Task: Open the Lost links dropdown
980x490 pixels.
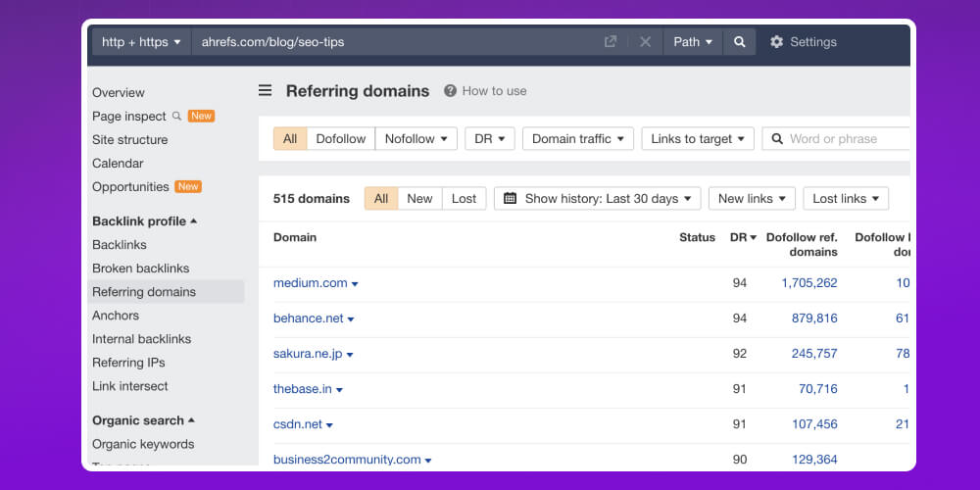Action: [x=846, y=199]
